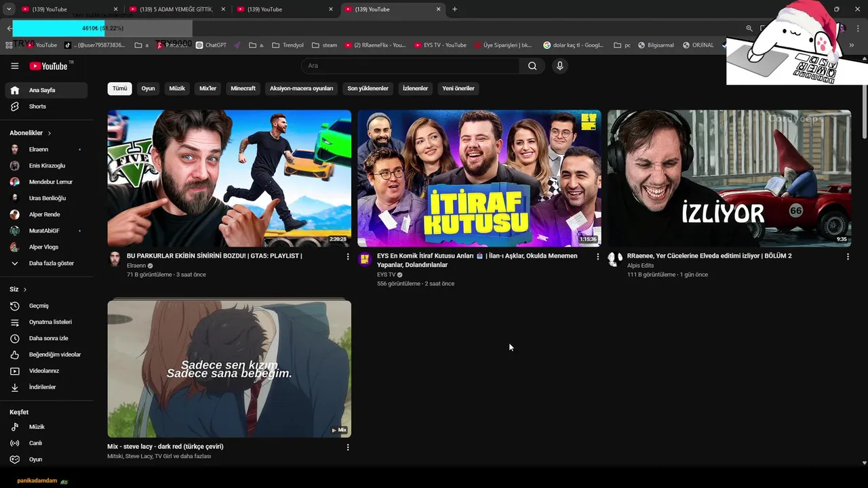868x488 pixels.
Task: Open more options for steve lacy Mix
Action: coord(348,447)
